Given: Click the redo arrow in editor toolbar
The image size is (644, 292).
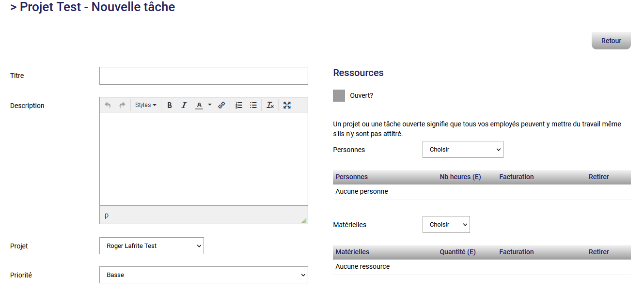Looking at the screenshot, I should click(122, 105).
